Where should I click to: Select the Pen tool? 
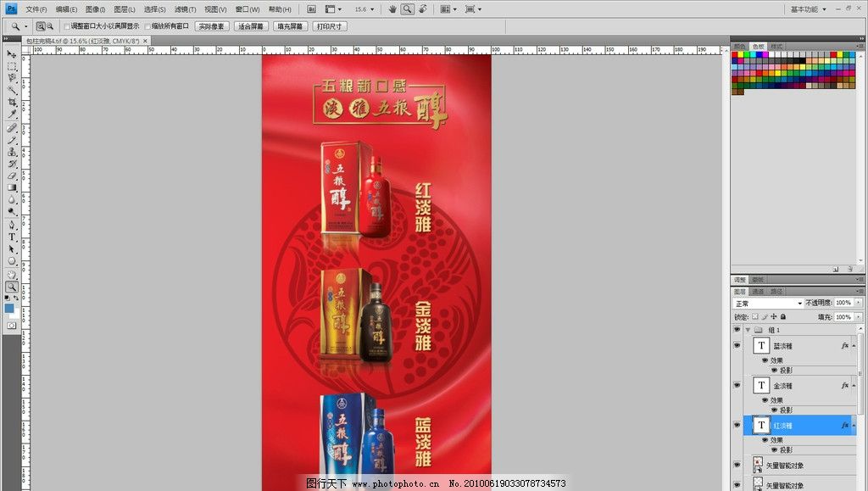click(12, 226)
